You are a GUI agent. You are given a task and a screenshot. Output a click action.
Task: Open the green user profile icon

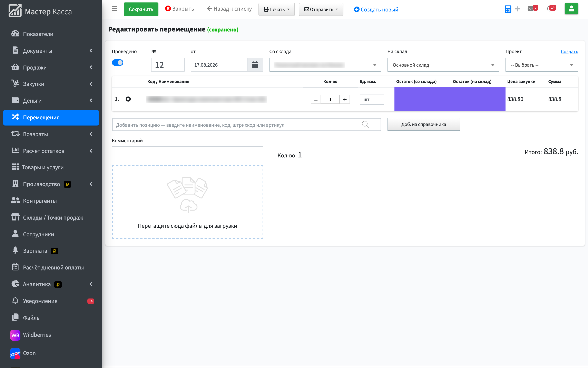(x=571, y=9)
